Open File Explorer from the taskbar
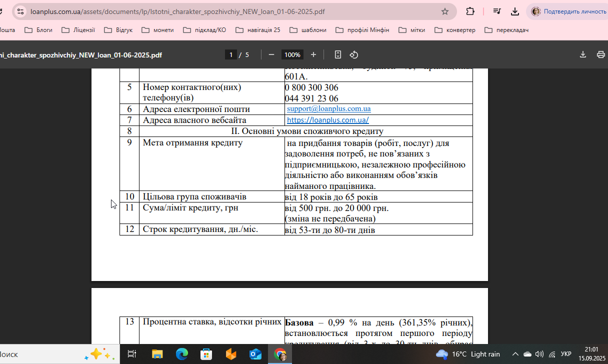The image size is (608, 364). (157, 354)
